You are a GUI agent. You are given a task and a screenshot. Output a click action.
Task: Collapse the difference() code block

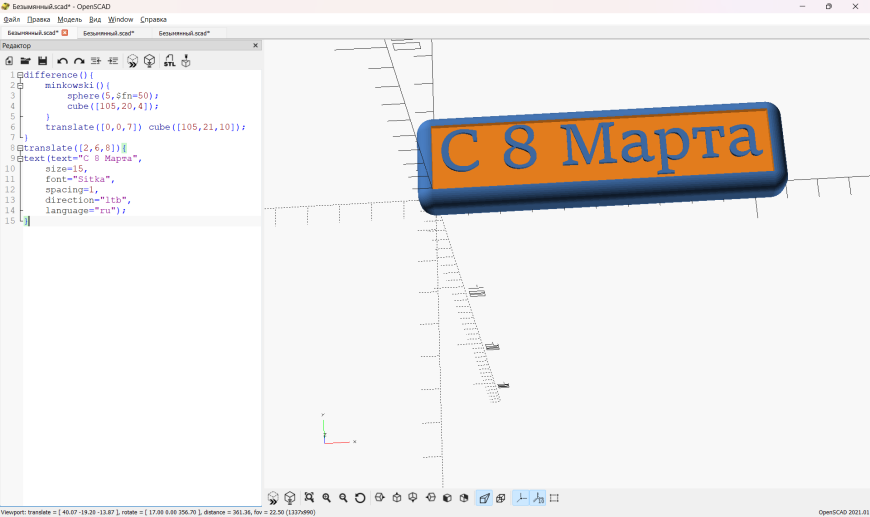pyautogui.click(x=19, y=75)
